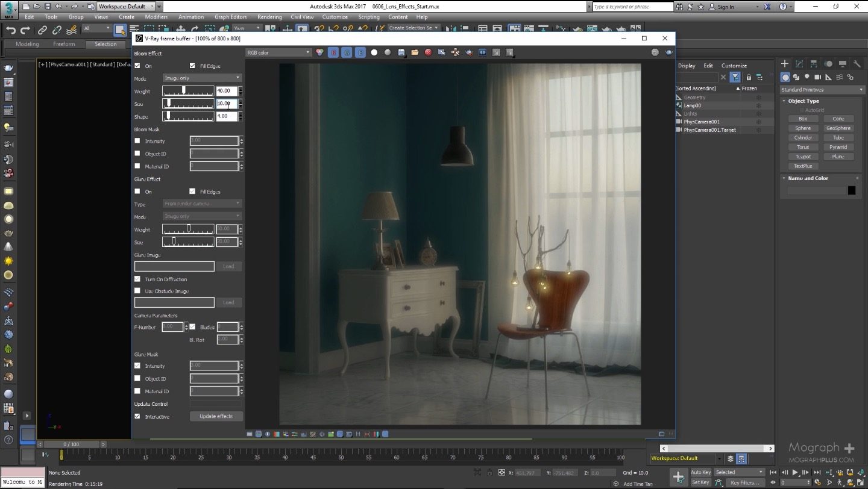This screenshot has width=868, height=489.
Task: Open the scene explorer Display menu
Action: [687, 66]
